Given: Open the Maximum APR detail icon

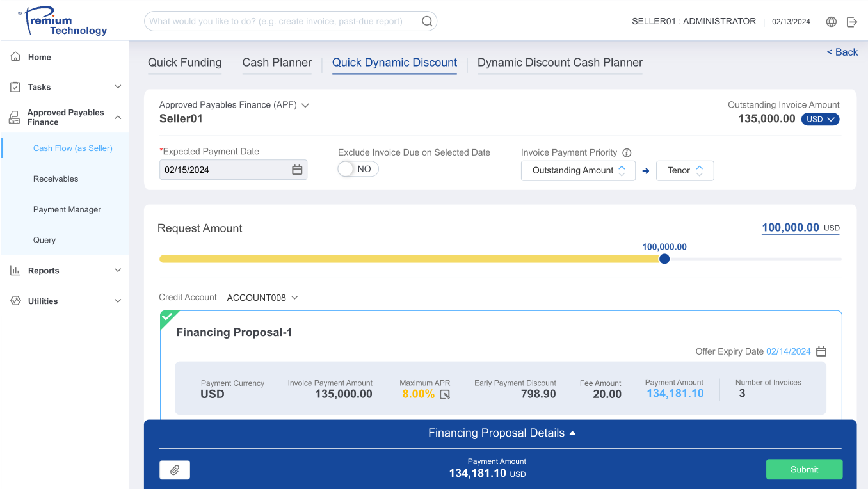Looking at the screenshot, I should click(x=445, y=394).
